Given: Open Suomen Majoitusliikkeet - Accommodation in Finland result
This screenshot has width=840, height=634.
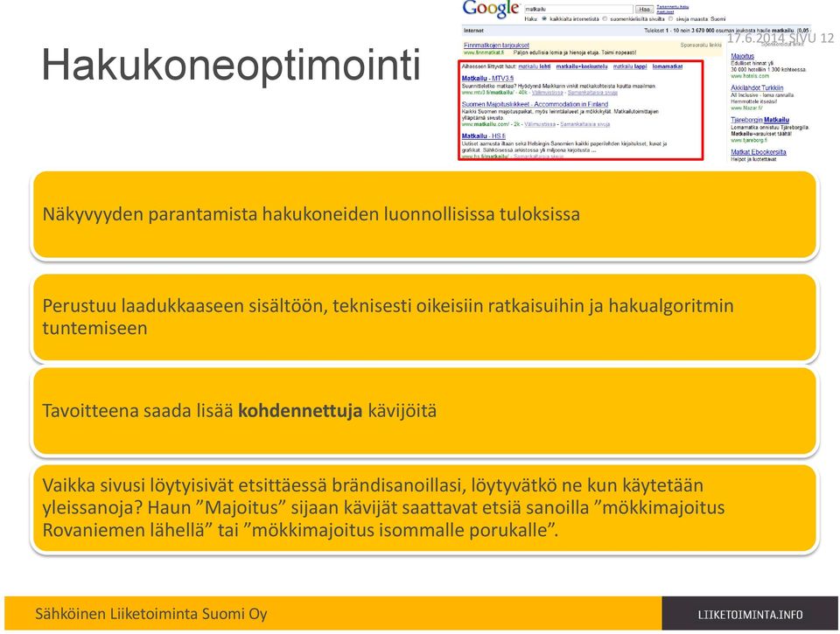Looking at the screenshot, I should (535, 104).
